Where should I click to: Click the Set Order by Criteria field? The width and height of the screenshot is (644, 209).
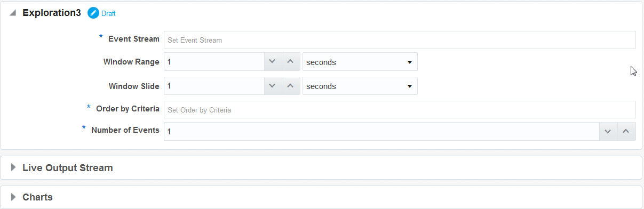(x=400, y=110)
